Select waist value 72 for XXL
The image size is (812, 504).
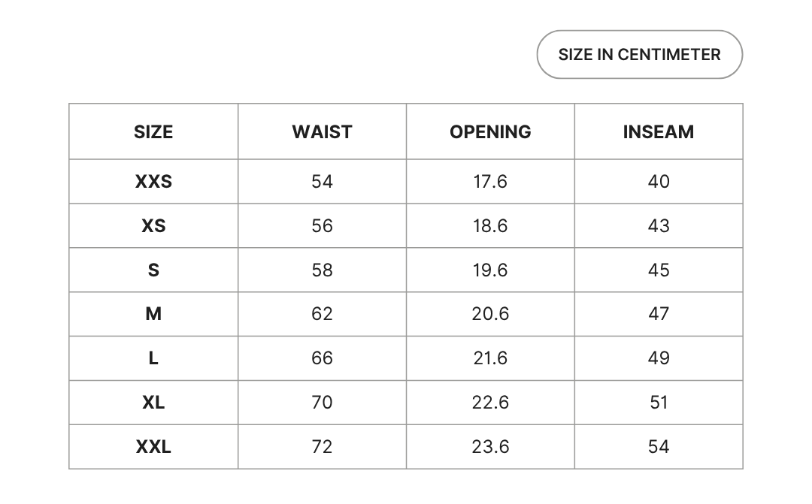[x=322, y=447]
